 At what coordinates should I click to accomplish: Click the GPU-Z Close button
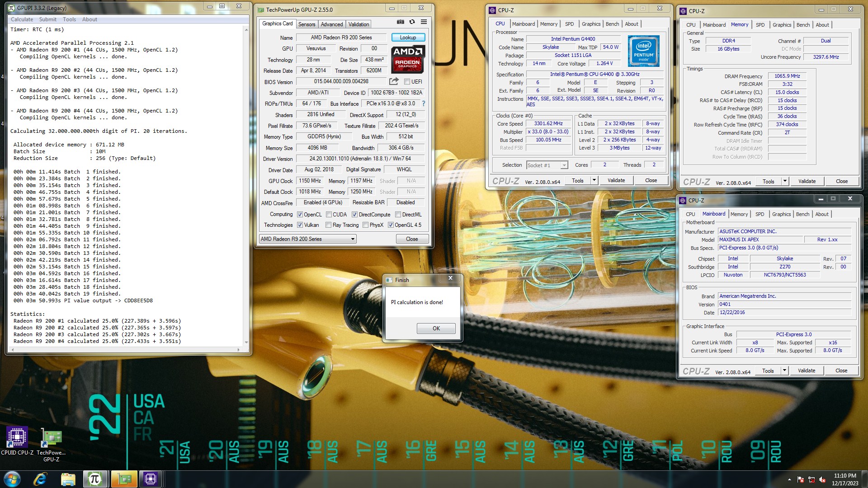pos(411,239)
